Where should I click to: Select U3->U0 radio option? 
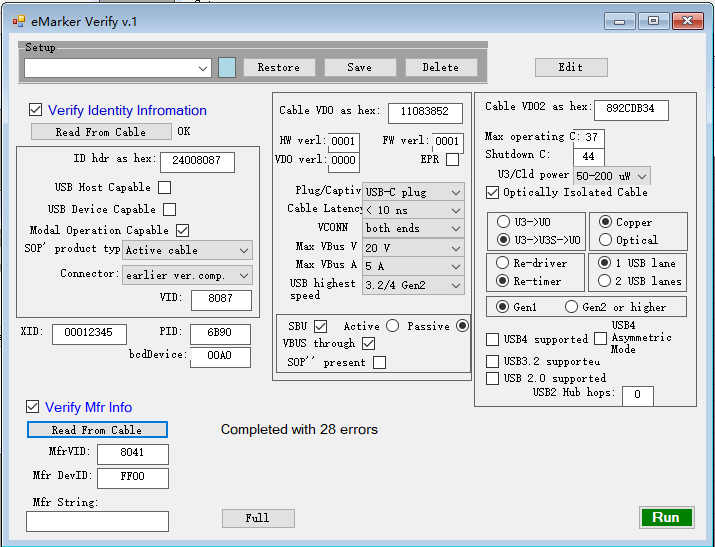pos(503,222)
